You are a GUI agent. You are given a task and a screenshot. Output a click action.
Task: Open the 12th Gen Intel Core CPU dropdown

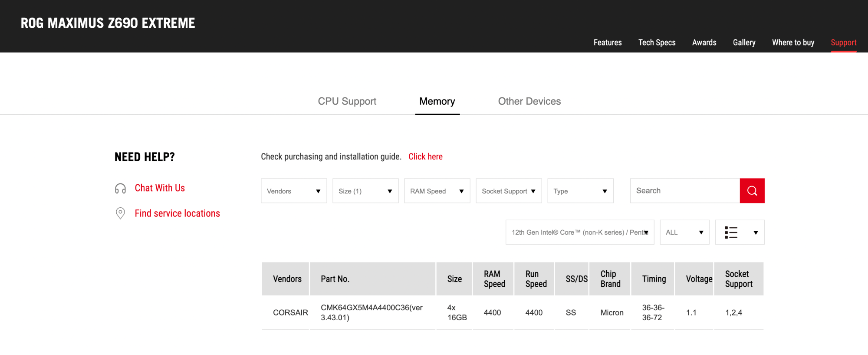pos(579,232)
